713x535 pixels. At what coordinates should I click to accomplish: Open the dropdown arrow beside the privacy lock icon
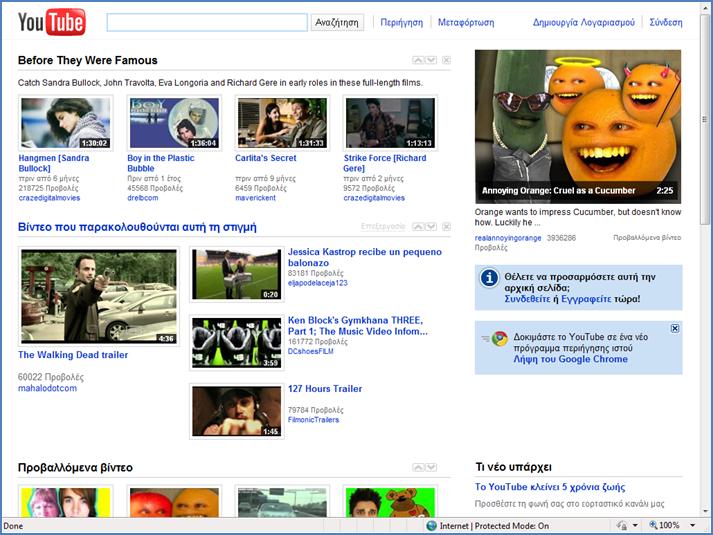635,526
